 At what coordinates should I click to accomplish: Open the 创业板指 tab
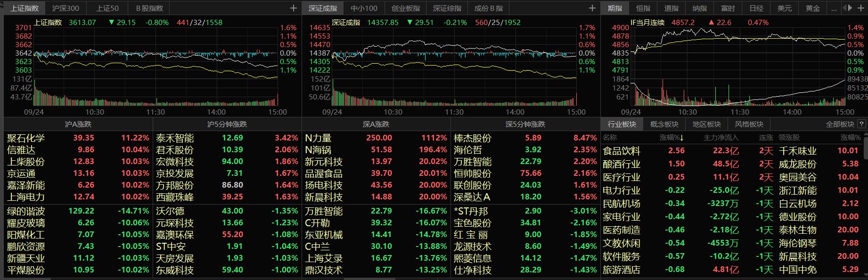[405, 8]
